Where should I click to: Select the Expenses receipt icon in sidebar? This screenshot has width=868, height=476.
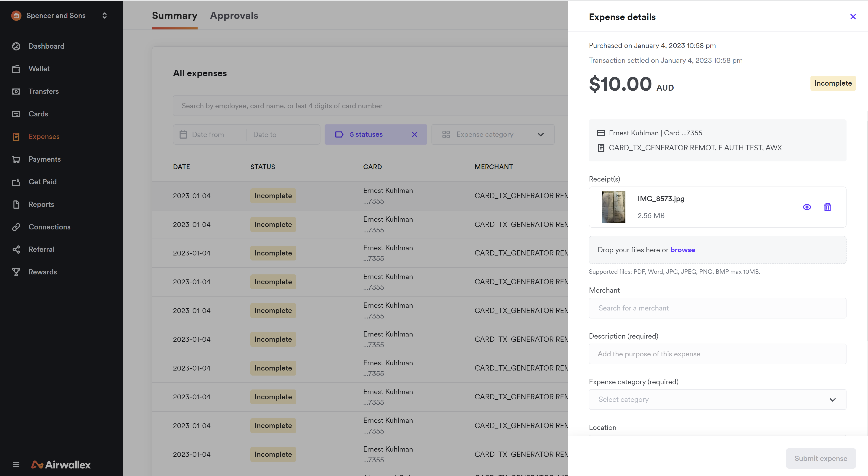click(x=16, y=137)
